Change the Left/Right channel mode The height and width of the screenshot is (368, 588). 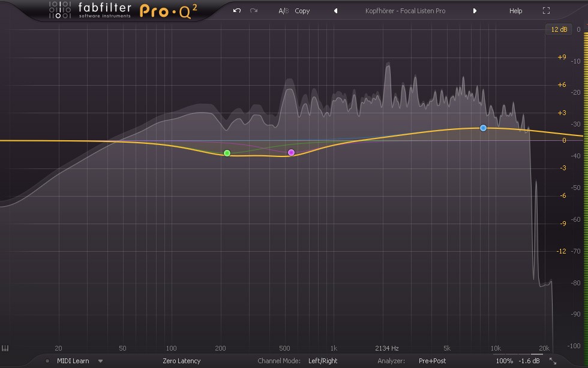(323, 361)
